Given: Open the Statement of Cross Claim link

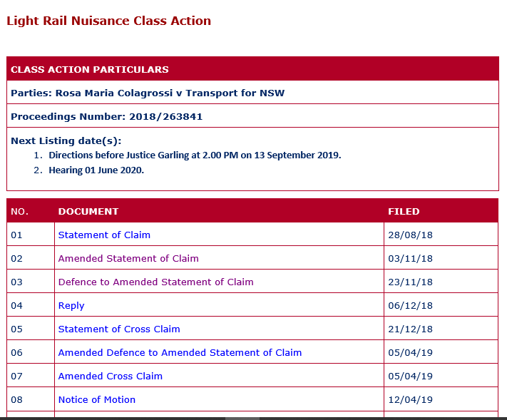Looking at the screenshot, I should (119, 329).
